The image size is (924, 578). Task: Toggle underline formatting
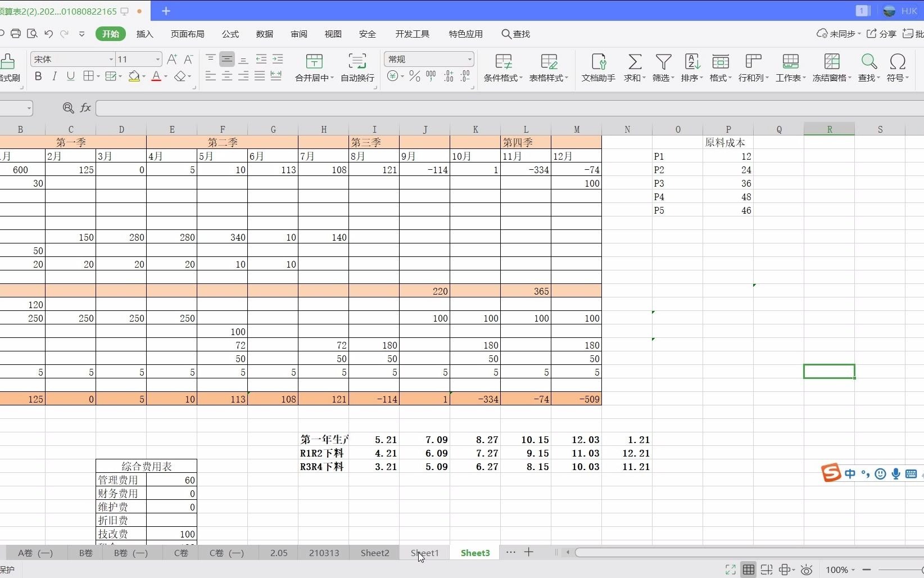(70, 76)
